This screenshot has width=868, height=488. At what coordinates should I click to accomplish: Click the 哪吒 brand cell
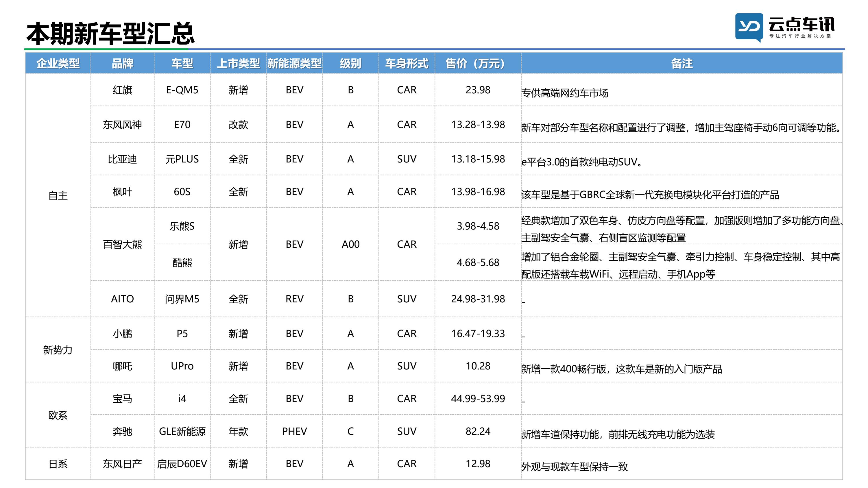pyautogui.click(x=122, y=366)
